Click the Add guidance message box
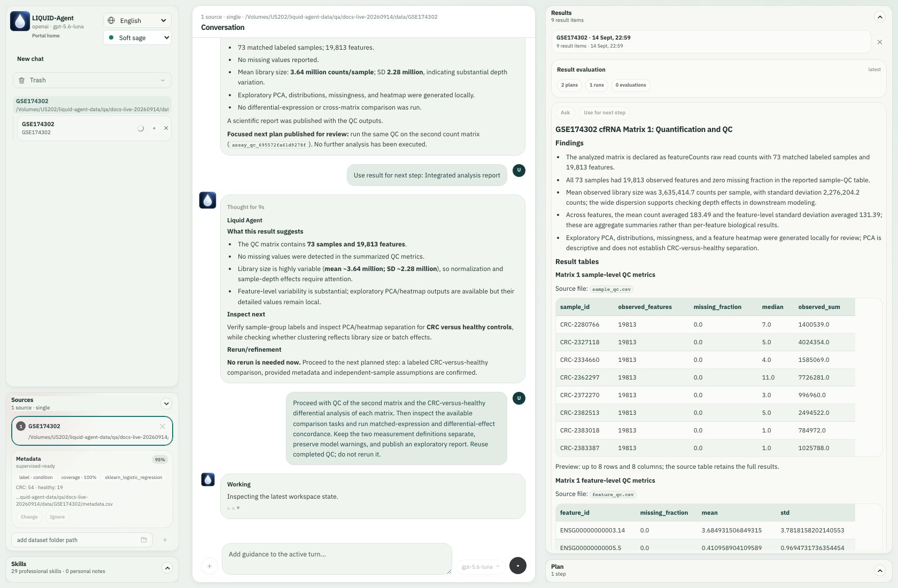898x588 pixels. tap(337, 559)
